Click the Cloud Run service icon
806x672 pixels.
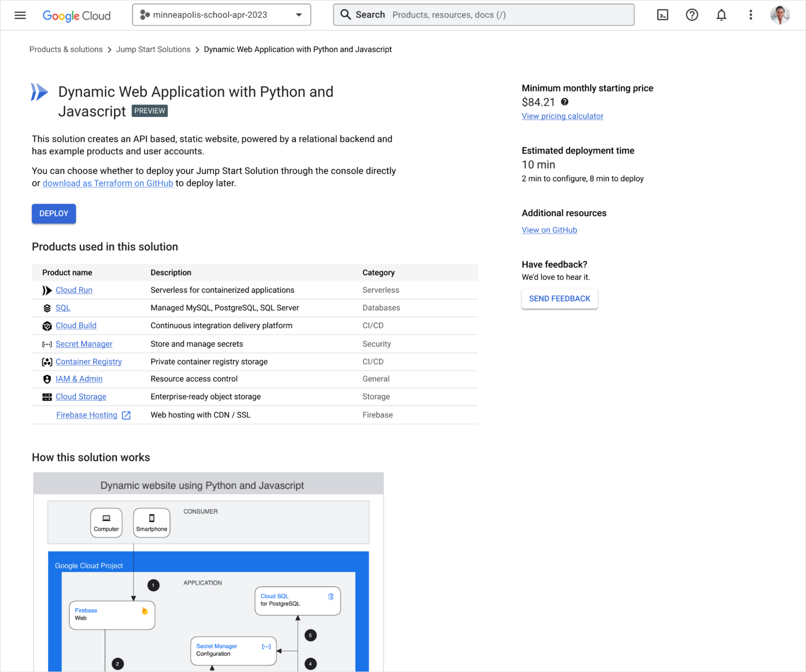(46, 290)
